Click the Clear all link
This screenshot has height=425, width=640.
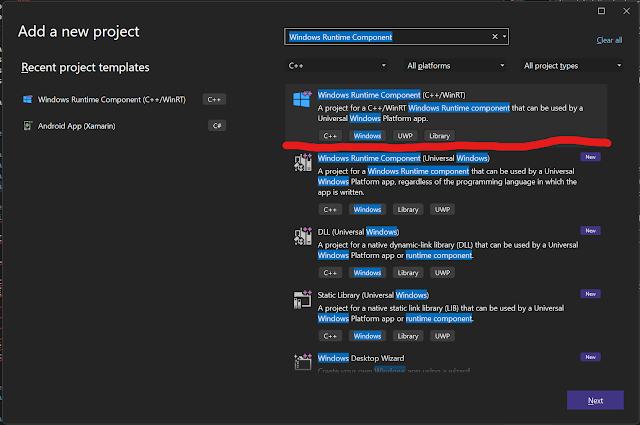[x=609, y=40]
